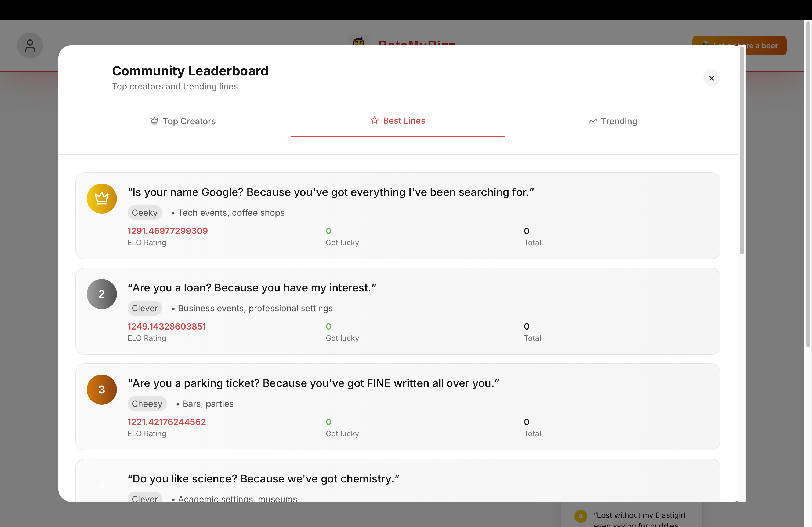
Task: Click the yellow number 4 badge in the background list
Action: pyautogui.click(x=581, y=516)
